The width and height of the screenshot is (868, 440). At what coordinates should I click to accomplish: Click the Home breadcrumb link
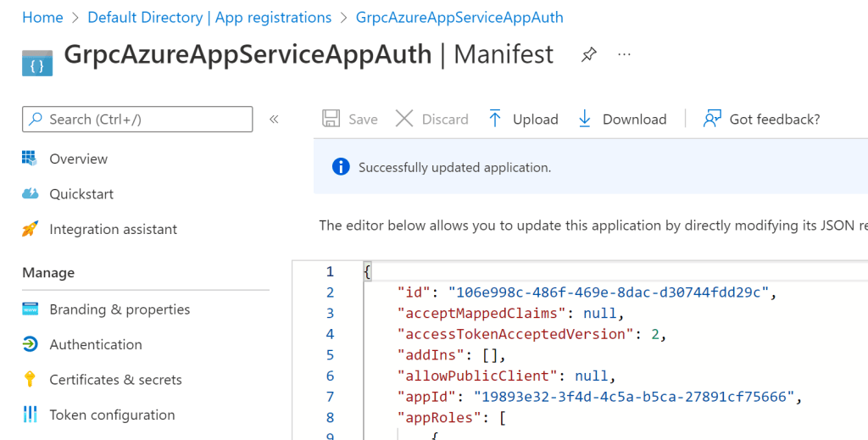click(42, 17)
